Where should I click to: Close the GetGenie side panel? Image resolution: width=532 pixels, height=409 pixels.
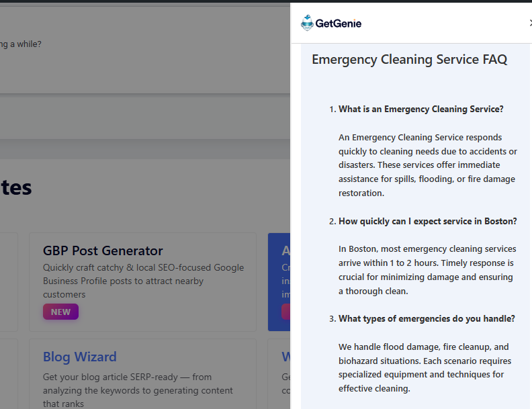[x=529, y=23]
